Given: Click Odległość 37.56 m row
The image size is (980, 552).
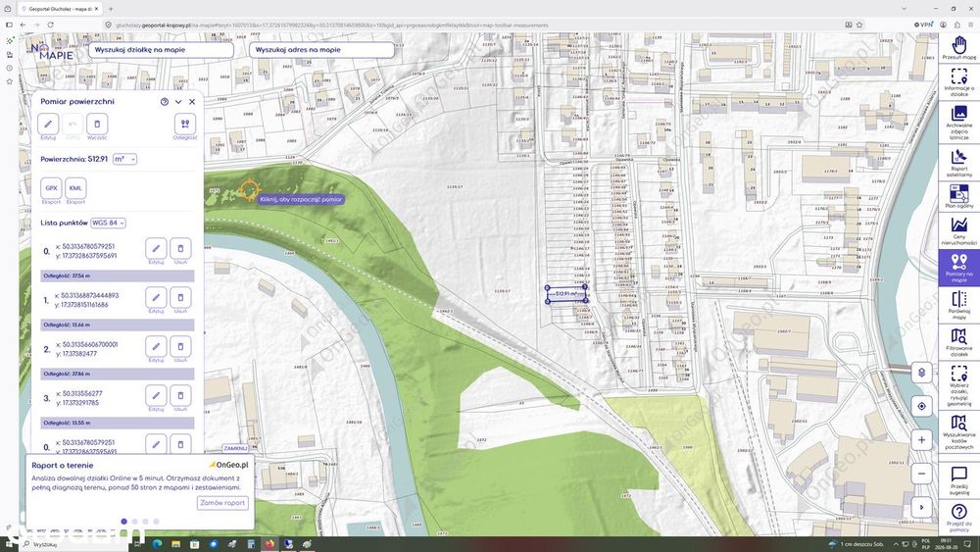Looking at the screenshot, I should click(x=117, y=276).
